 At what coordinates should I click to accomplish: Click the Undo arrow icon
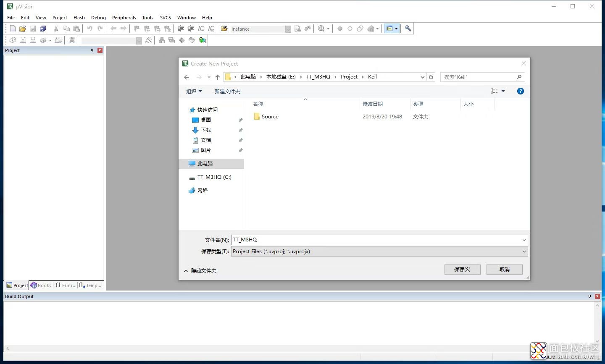click(89, 29)
